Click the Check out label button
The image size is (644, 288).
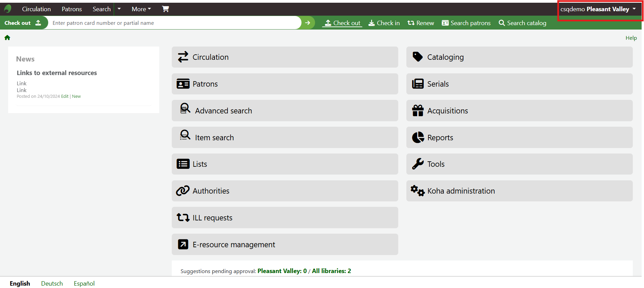pos(22,23)
